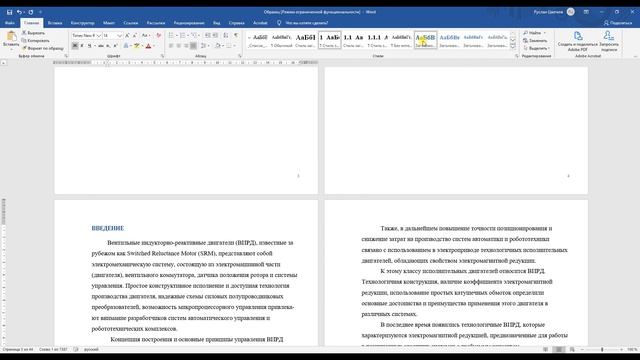Open the Файл tab
Viewport: 640px width, 360px height.
tap(10, 23)
